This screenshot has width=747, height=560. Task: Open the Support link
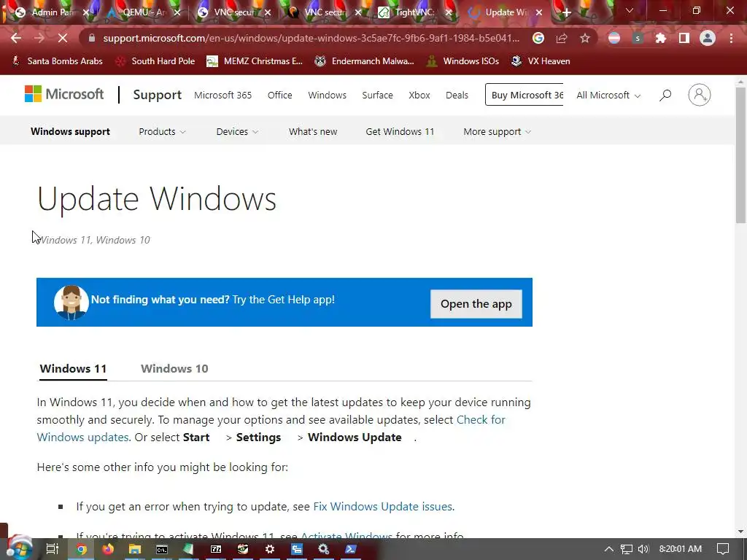(x=158, y=95)
